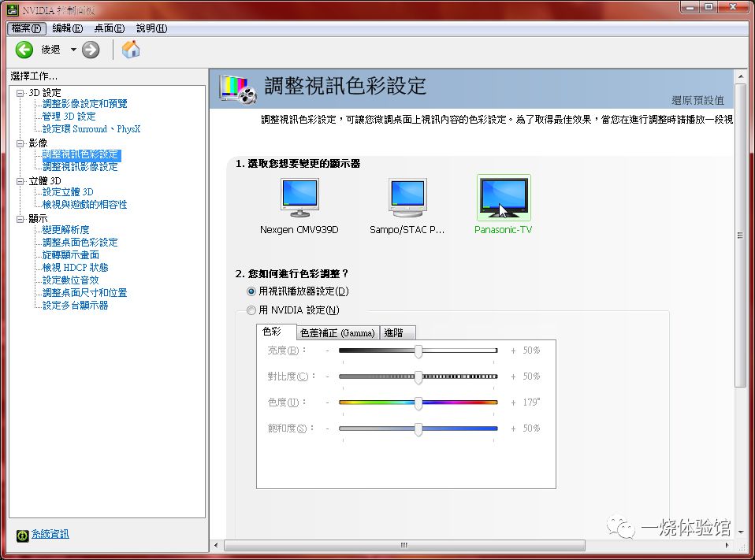
Task: Click the brightness plus sign
Action: (513, 350)
